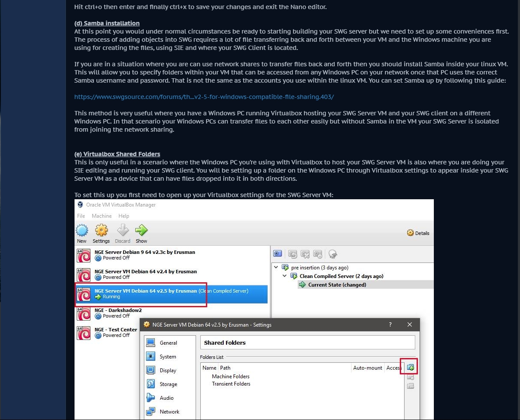Click the (e) Virtualbox Shared Folders heading
This screenshot has width=520, height=420.
pos(117,154)
